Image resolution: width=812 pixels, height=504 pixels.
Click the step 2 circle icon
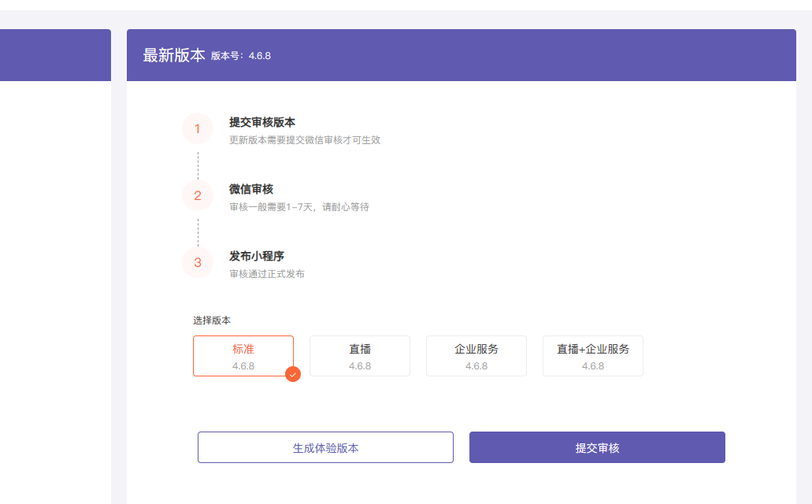click(198, 195)
